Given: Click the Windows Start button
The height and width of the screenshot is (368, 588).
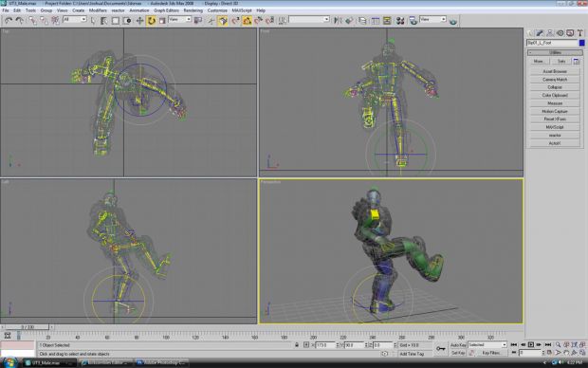Looking at the screenshot, I should pos(10,362).
